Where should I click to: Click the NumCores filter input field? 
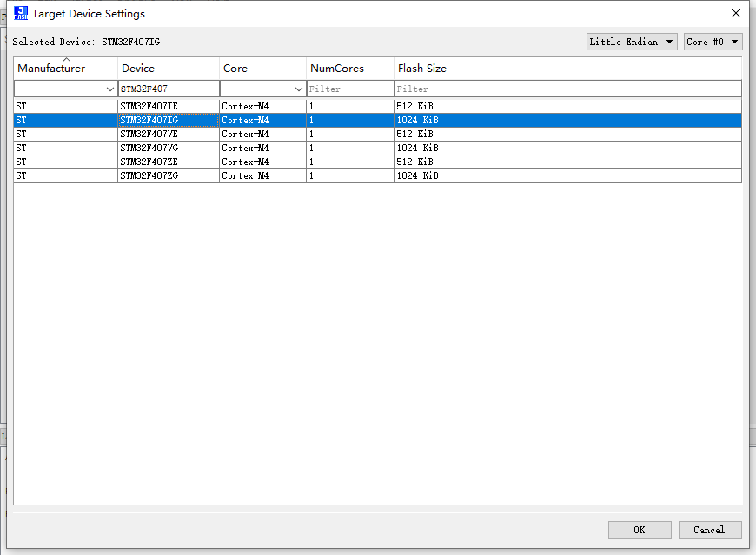click(x=350, y=89)
